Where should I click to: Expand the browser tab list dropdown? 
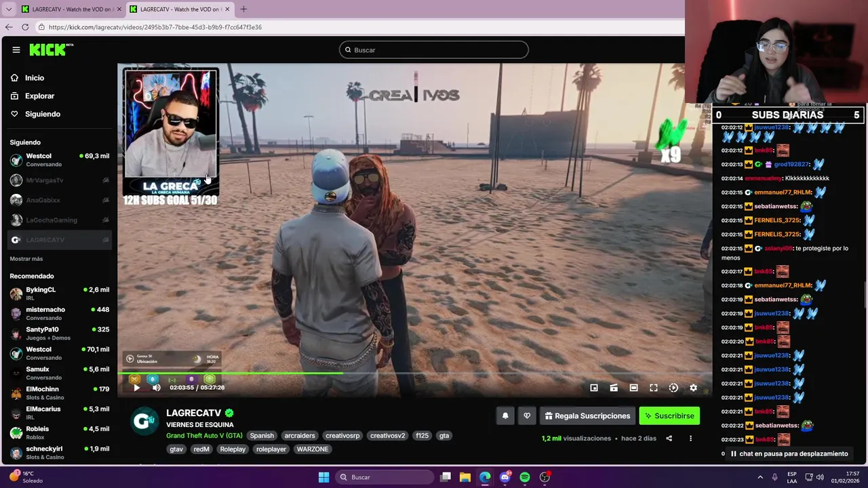coord(8,9)
